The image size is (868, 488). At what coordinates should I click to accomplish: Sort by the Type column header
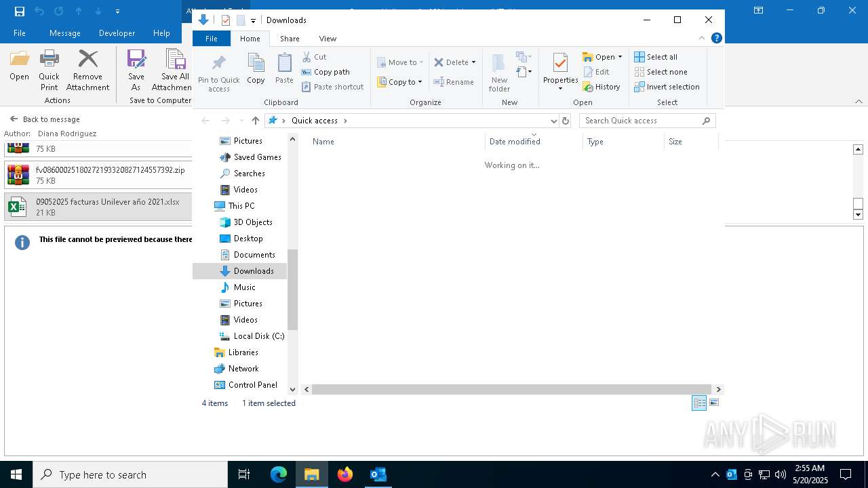623,142
